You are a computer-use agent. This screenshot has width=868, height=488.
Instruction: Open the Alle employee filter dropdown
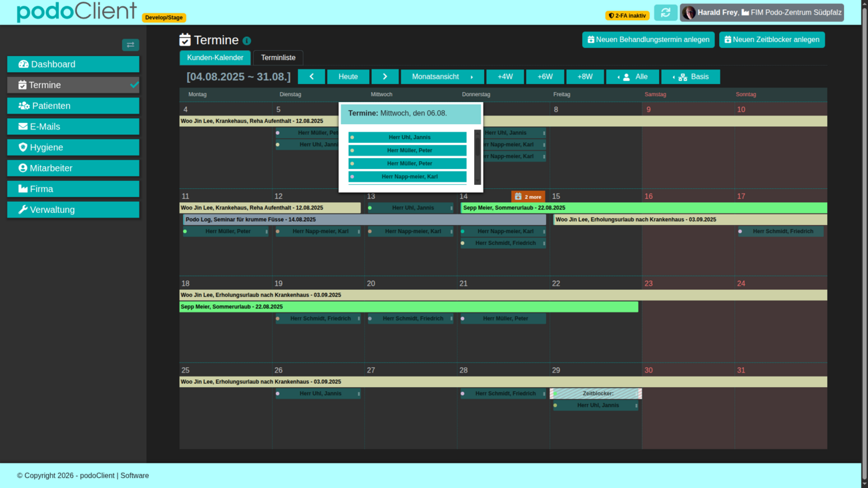[632, 77]
